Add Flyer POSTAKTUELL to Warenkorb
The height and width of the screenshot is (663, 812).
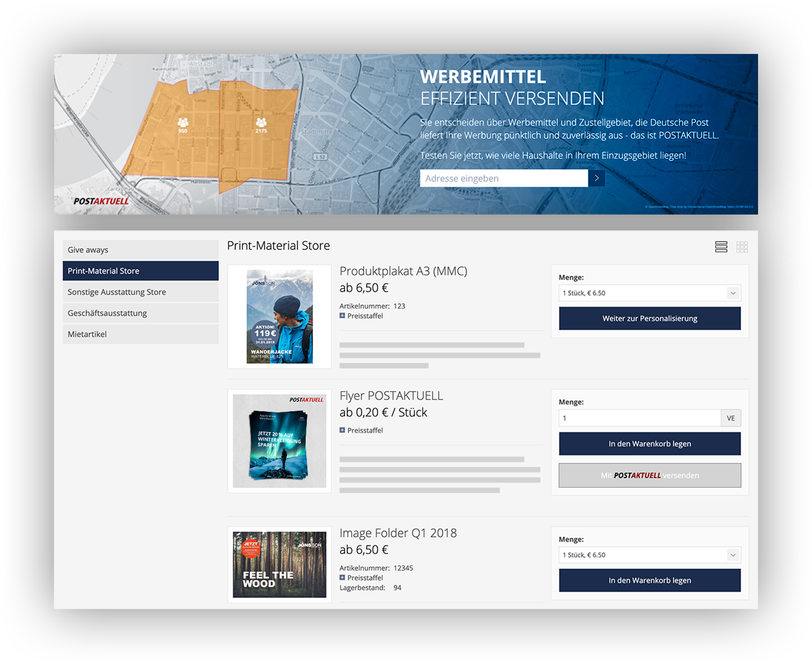[650, 444]
